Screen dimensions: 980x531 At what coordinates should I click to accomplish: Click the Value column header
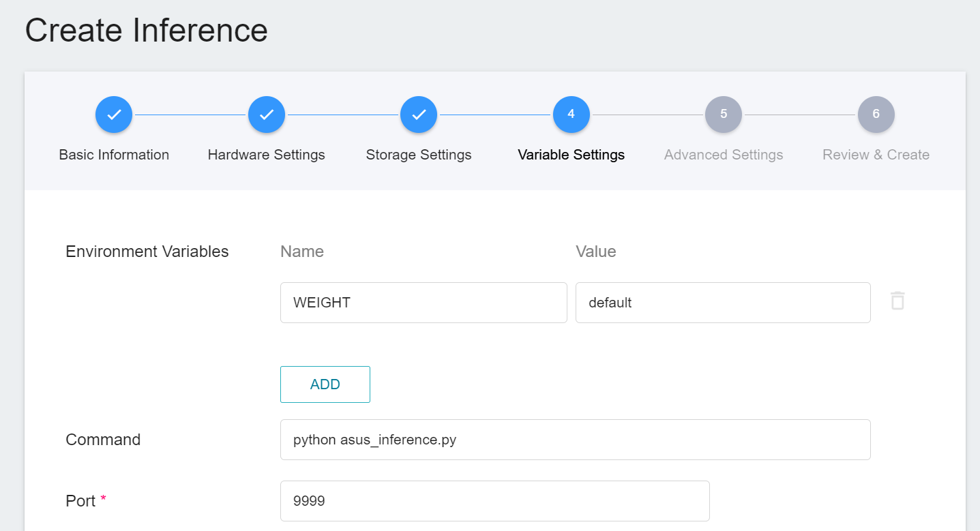[x=596, y=252]
